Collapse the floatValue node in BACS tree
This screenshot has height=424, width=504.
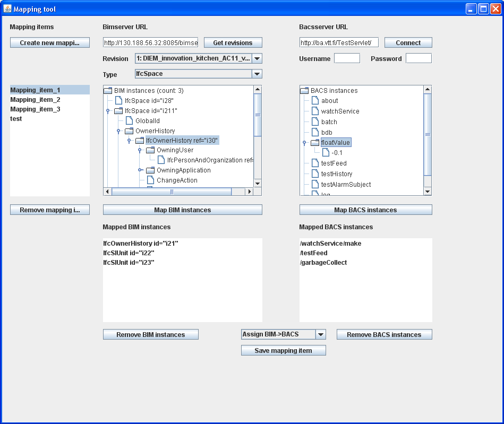[x=304, y=143]
